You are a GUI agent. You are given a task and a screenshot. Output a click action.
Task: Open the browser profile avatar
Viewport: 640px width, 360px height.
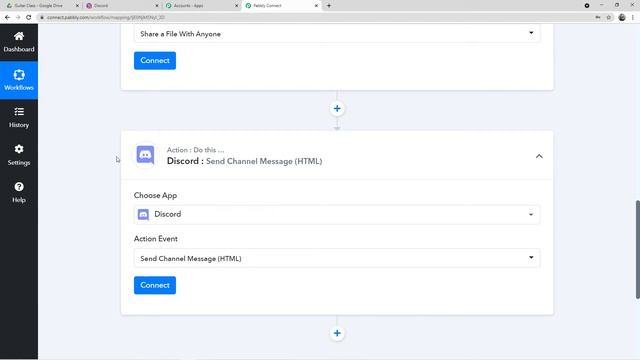622,18
